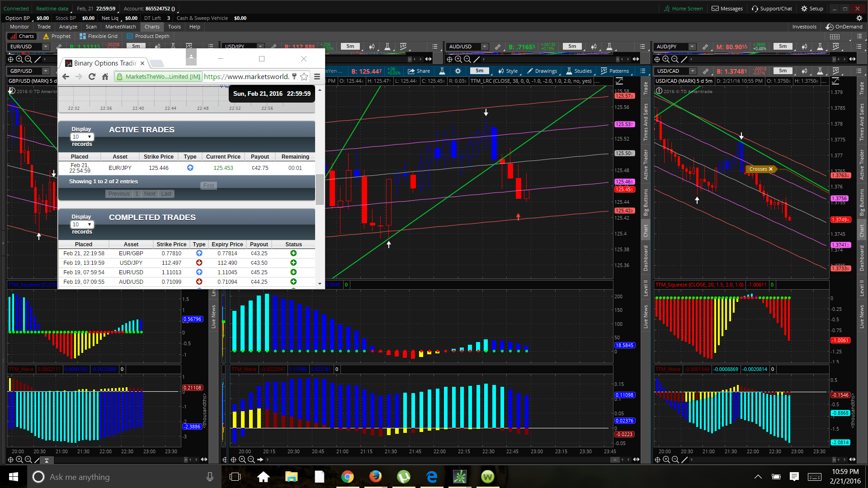The image size is (868, 488).
Task: Switch to the Prophet sub-tab
Action: point(57,36)
